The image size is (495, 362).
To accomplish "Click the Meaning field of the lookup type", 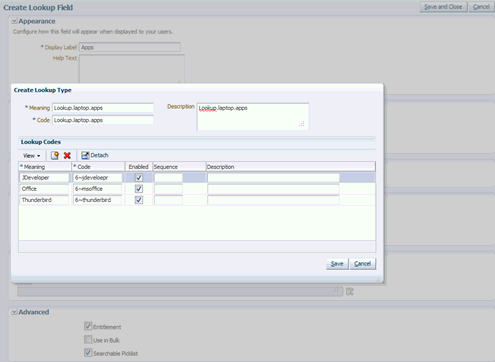I will coord(103,108).
